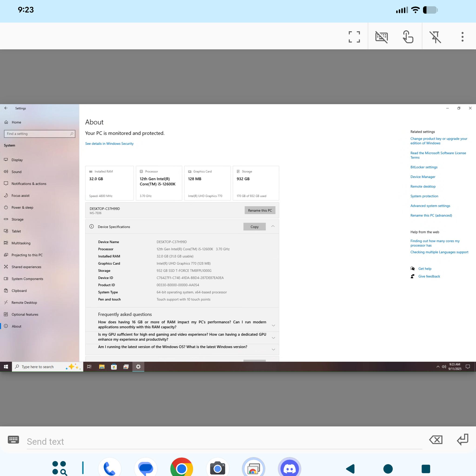Screen dimensions: 476x476
Task: Open System protection link
Action: tap(424, 196)
